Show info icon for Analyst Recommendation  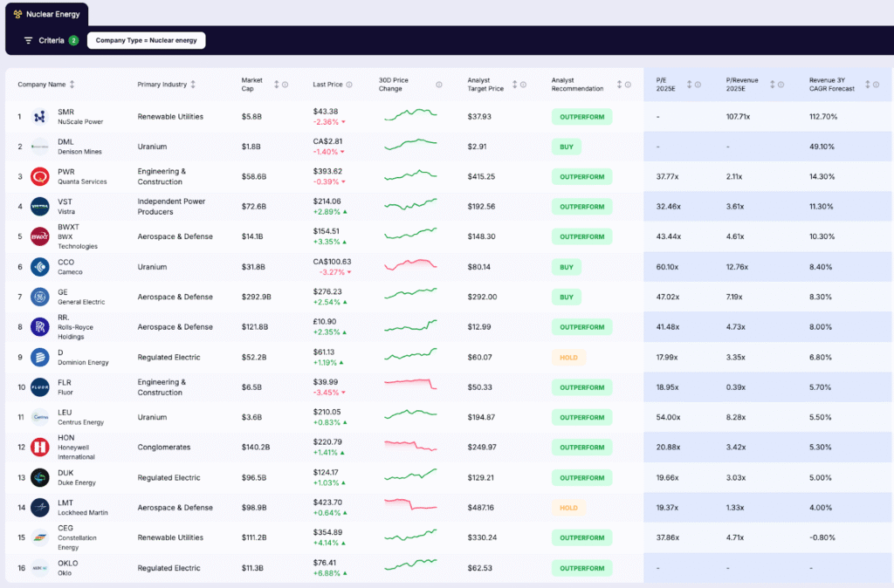coord(628,85)
